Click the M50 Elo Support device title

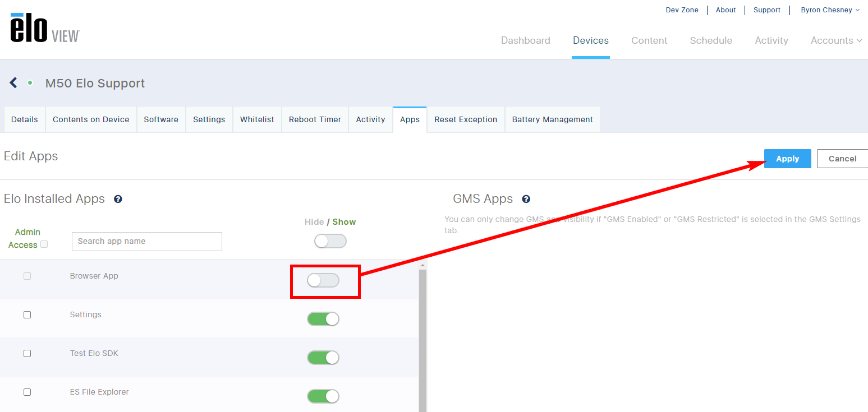[95, 83]
